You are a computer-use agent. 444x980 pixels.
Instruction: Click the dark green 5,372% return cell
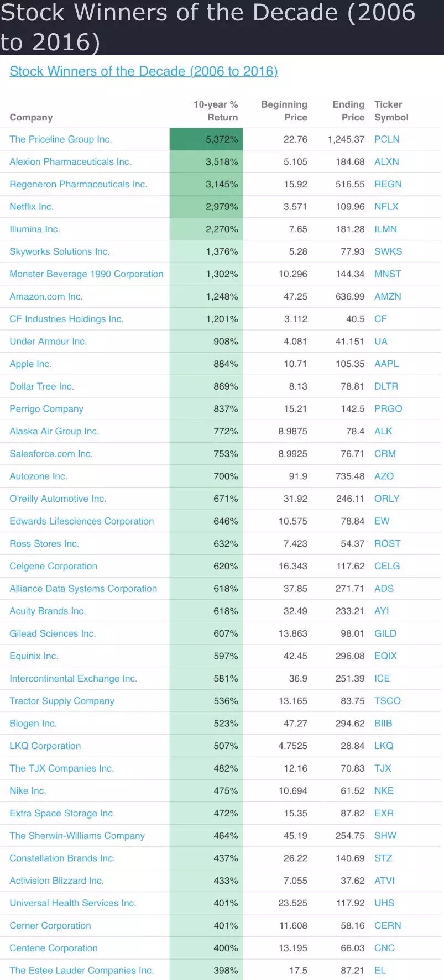pyautogui.click(x=206, y=139)
